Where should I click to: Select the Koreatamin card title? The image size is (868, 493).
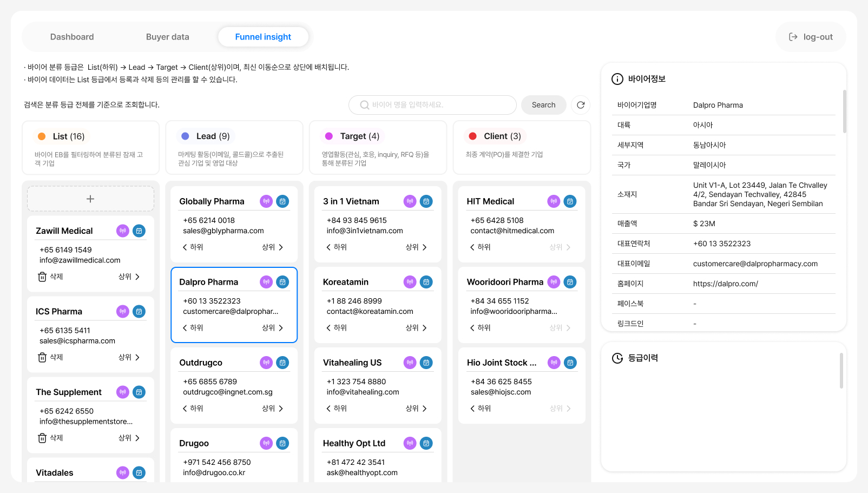click(346, 282)
